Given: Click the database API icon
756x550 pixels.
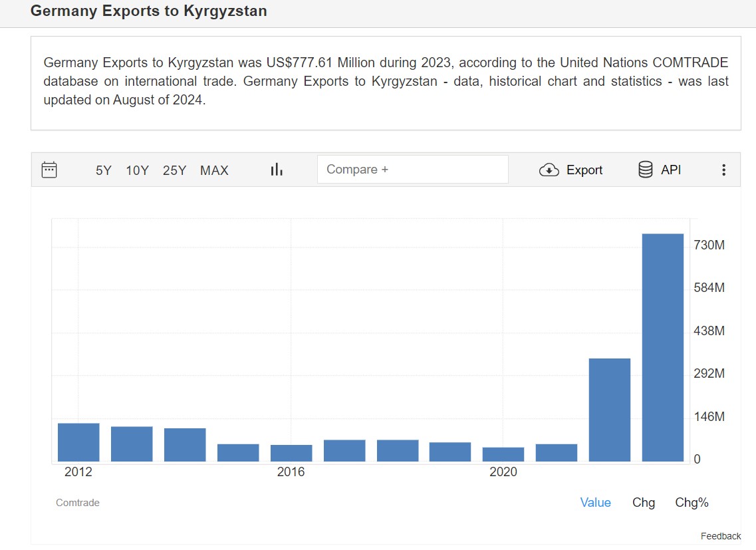Looking at the screenshot, I should pyautogui.click(x=645, y=170).
